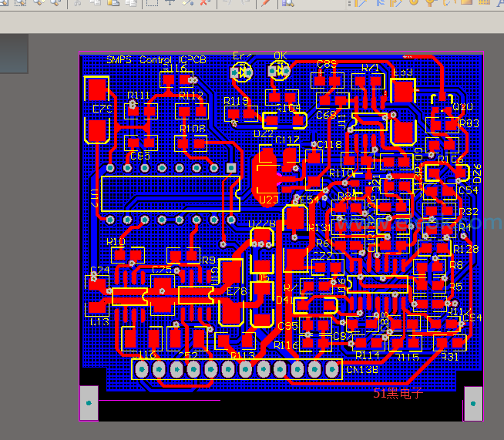Screen dimensions: 504x440
Task: Open the Browse Library magnifier icon
Action: [x=288, y=2]
